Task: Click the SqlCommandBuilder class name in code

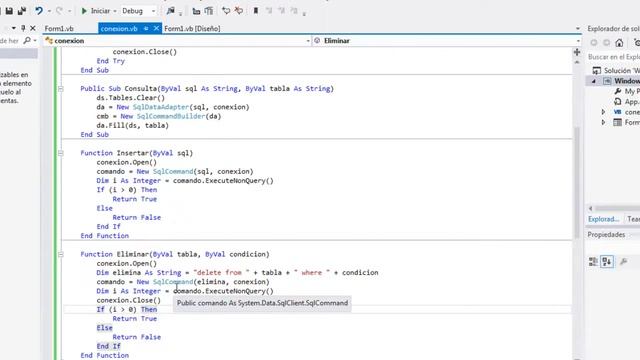Action: coord(171,116)
